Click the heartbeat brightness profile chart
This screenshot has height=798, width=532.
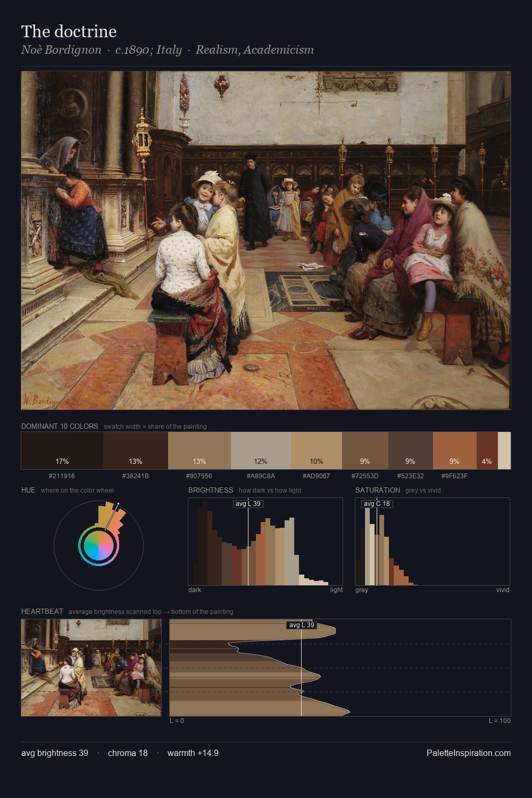[x=340, y=667]
